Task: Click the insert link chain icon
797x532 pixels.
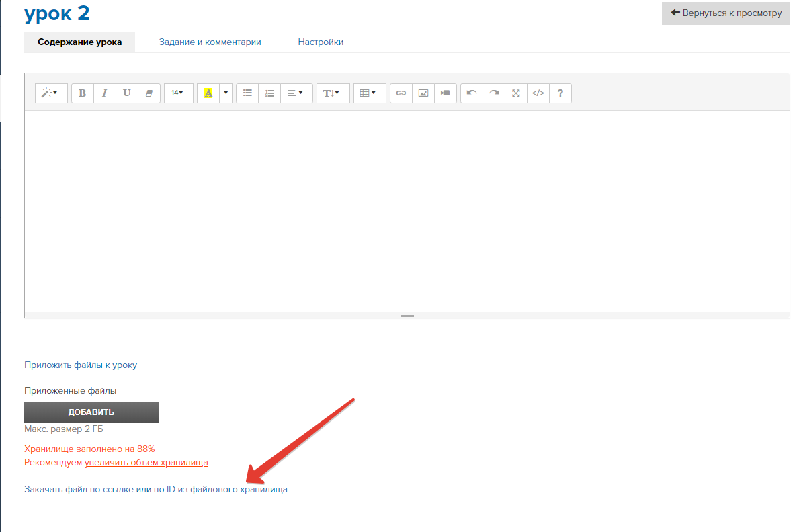Action: pos(401,93)
